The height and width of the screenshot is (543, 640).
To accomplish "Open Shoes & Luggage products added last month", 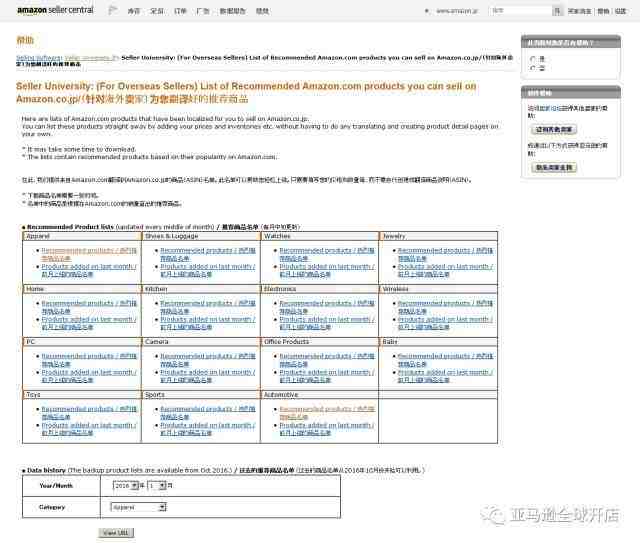I will tap(208, 270).
